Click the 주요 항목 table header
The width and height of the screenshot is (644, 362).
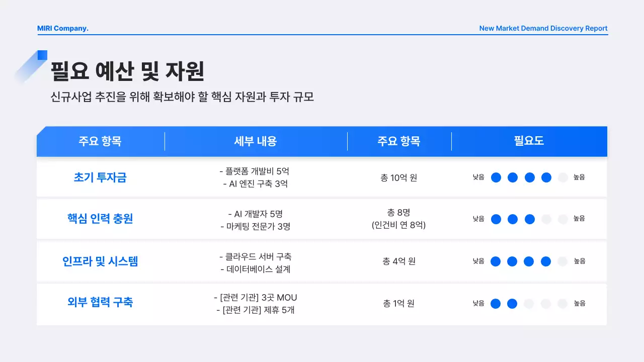pos(99,141)
